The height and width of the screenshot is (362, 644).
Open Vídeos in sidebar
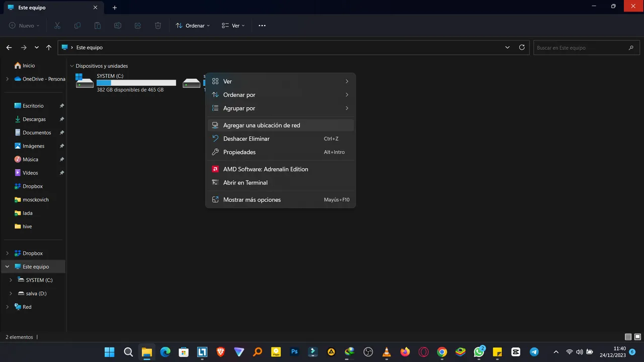(30, 173)
